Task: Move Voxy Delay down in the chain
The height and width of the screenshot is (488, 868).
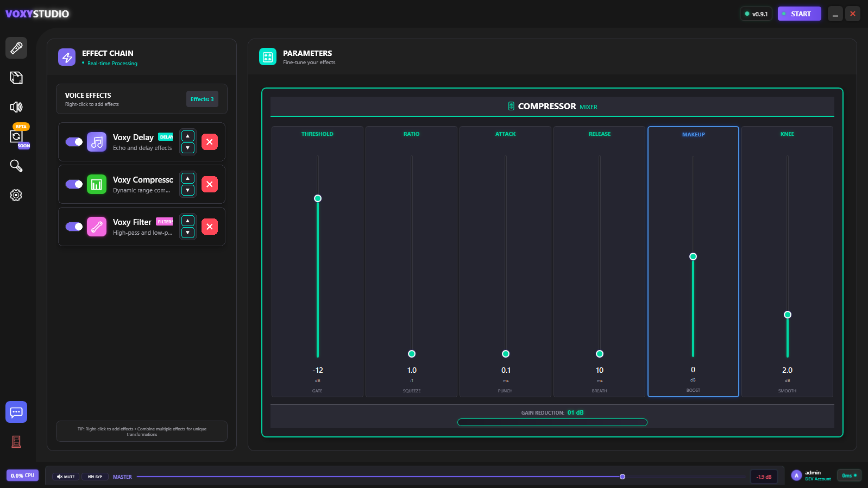Action: click(188, 148)
